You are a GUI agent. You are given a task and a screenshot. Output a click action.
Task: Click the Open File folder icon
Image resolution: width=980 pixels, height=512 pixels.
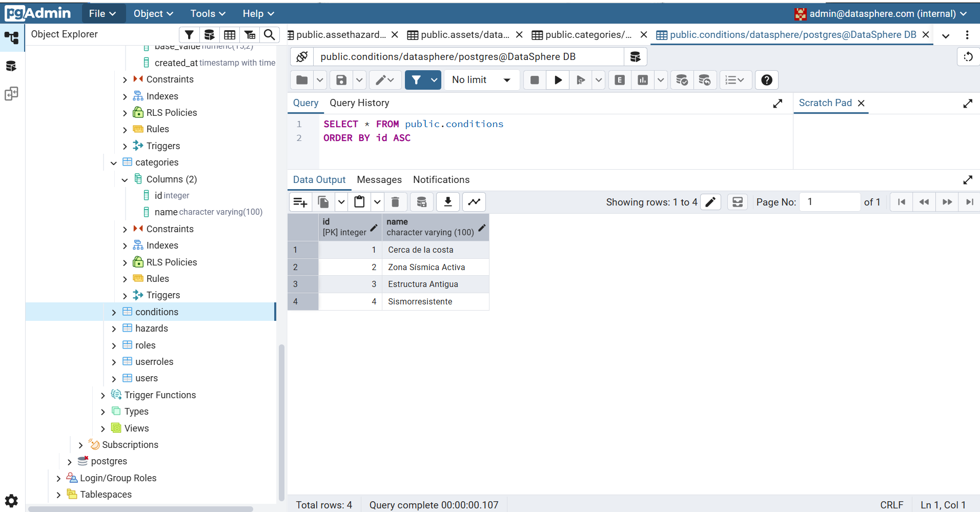pos(302,80)
